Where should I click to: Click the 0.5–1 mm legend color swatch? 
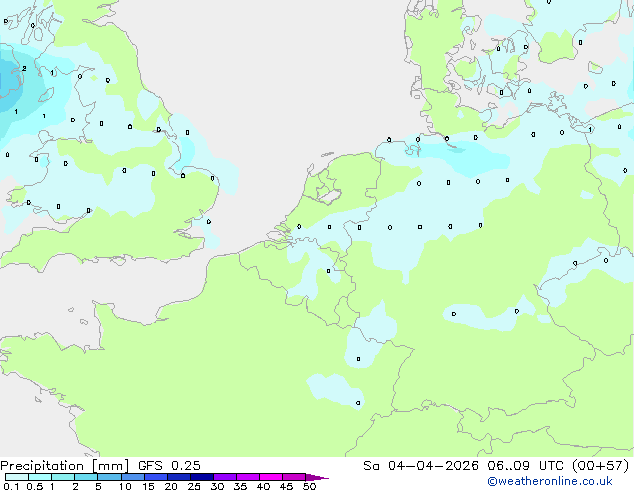pyautogui.click(x=40, y=477)
